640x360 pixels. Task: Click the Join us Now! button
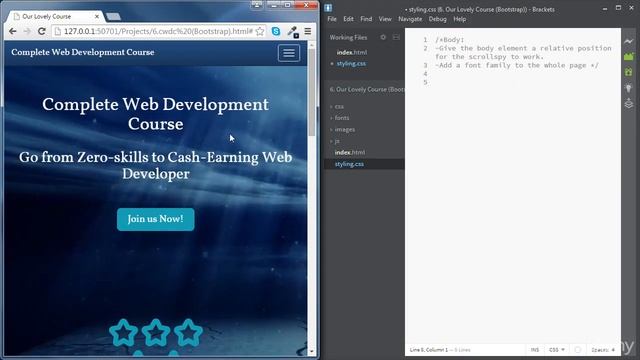(x=156, y=219)
